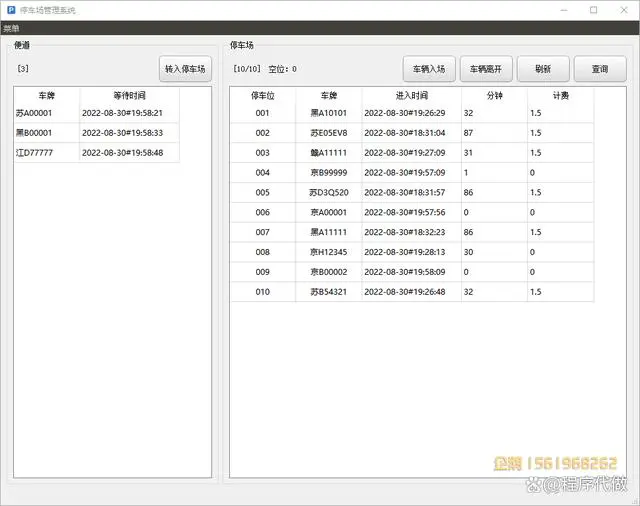This screenshot has width=640, height=506.
Task: Click the 转入停车场 button
Action: coord(185,69)
